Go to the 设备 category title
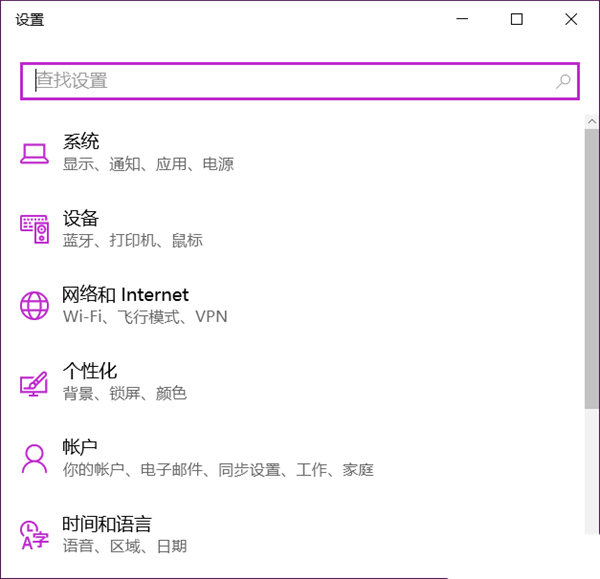This screenshot has width=600, height=579. (x=81, y=218)
